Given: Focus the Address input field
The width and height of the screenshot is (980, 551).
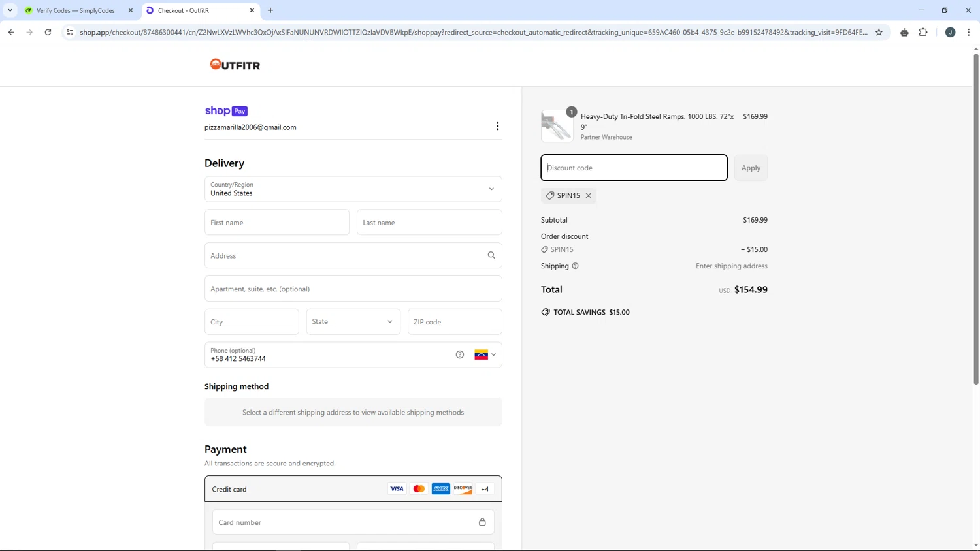Looking at the screenshot, I should coord(353,255).
